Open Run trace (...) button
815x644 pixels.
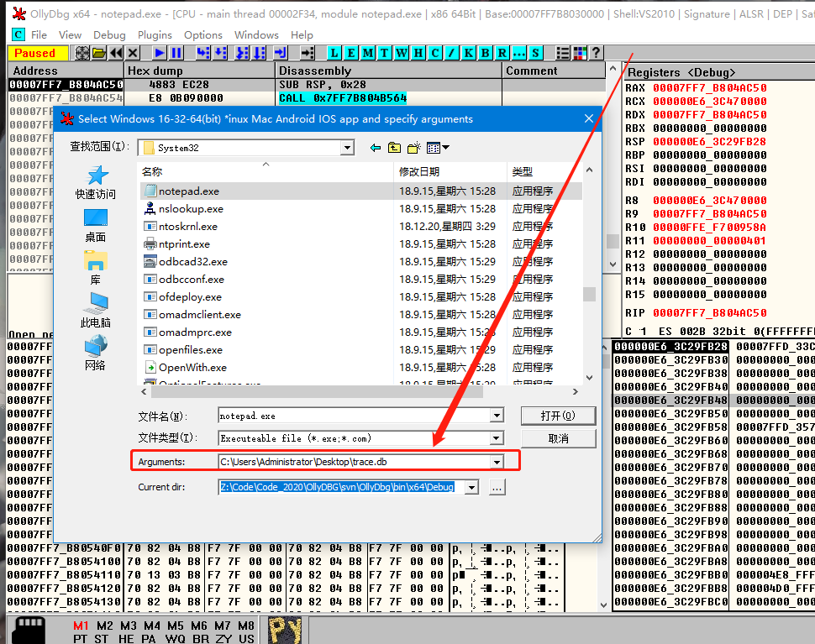[x=518, y=52]
